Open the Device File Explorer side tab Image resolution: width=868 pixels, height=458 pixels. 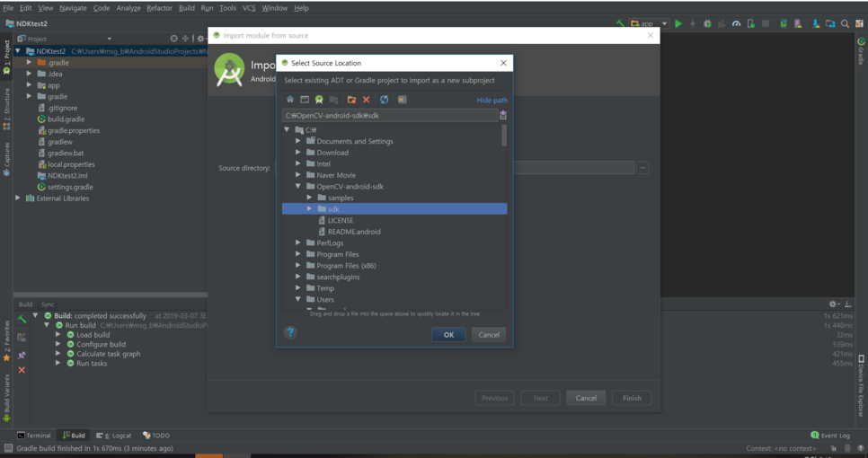click(x=861, y=386)
